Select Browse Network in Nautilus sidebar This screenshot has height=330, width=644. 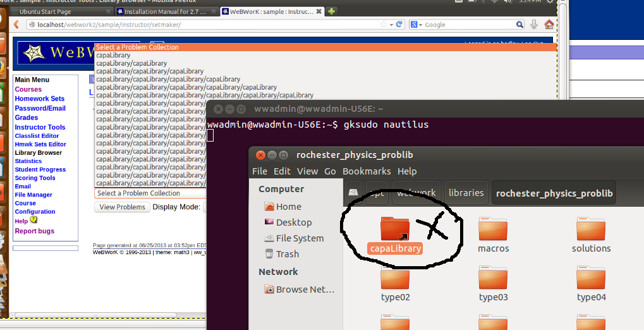point(300,290)
